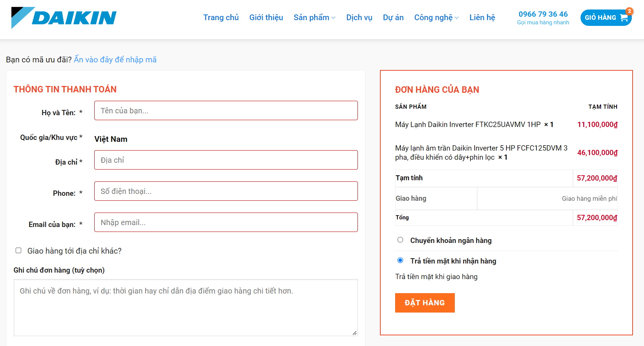
Task: Click the Email input field
Action: click(x=226, y=222)
